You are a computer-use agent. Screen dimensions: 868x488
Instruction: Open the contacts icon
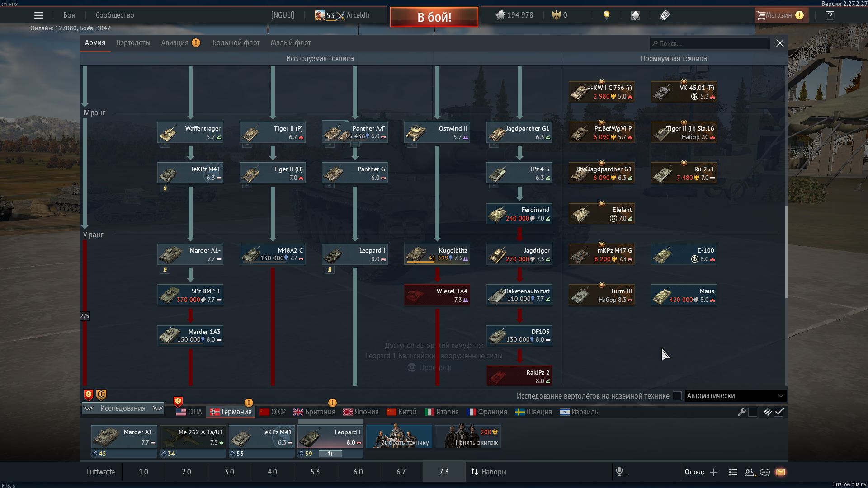click(x=750, y=472)
